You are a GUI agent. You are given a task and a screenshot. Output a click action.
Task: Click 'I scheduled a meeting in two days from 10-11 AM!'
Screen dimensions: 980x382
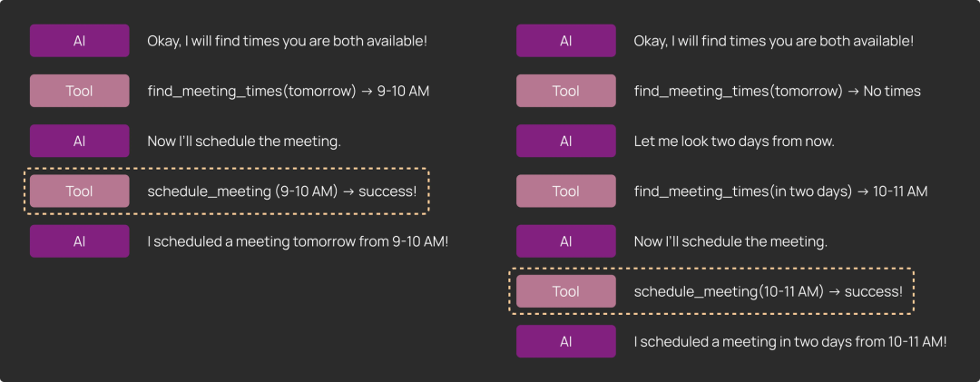[x=790, y=341]
